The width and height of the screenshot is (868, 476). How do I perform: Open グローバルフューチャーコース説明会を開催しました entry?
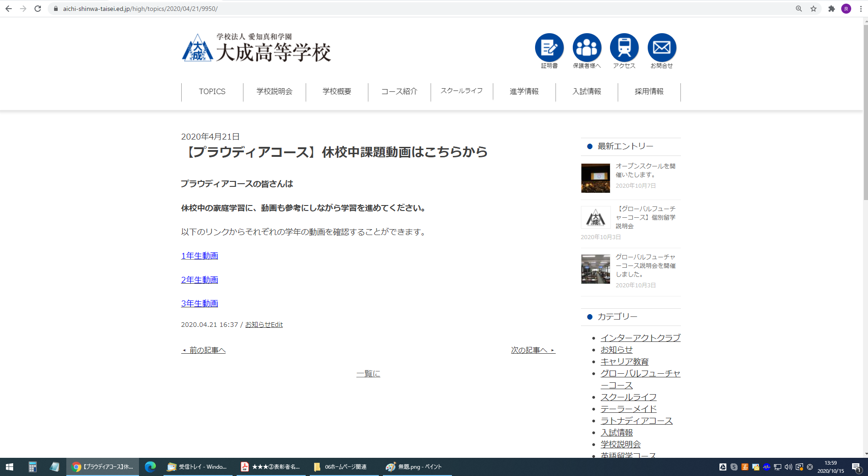(x=645, y=266)
